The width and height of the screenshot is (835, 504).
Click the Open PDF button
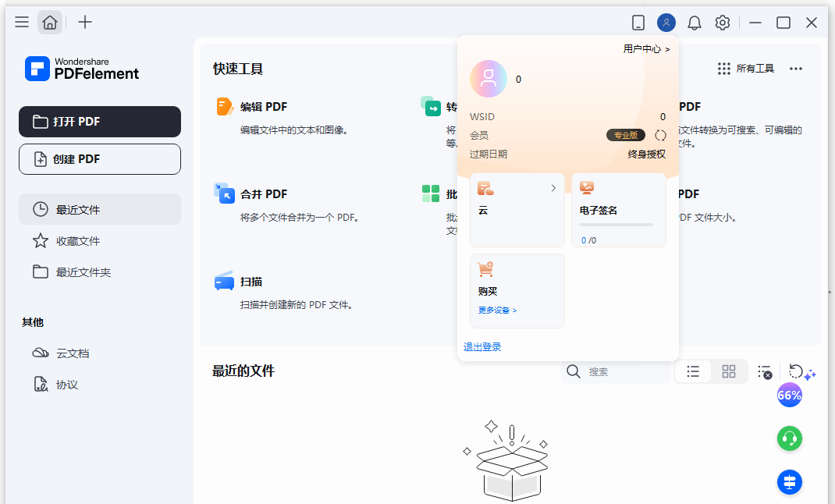tap(100, 122)
